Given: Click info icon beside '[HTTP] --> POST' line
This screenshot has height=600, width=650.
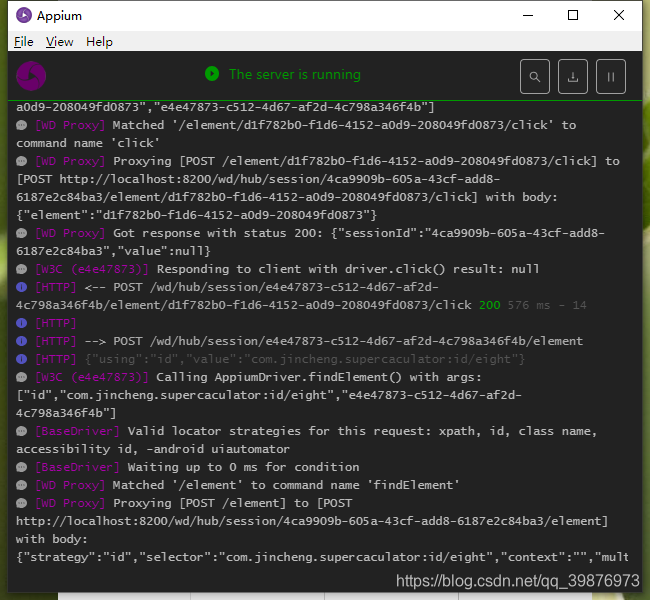Looking at the screenshot, I should click(22, 341).
